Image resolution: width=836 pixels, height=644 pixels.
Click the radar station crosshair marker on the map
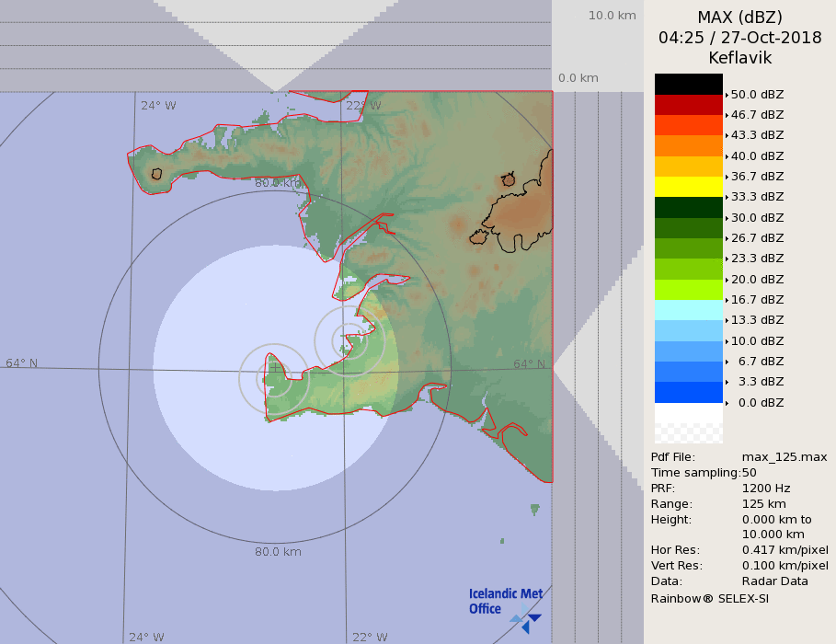pos(274,367)
